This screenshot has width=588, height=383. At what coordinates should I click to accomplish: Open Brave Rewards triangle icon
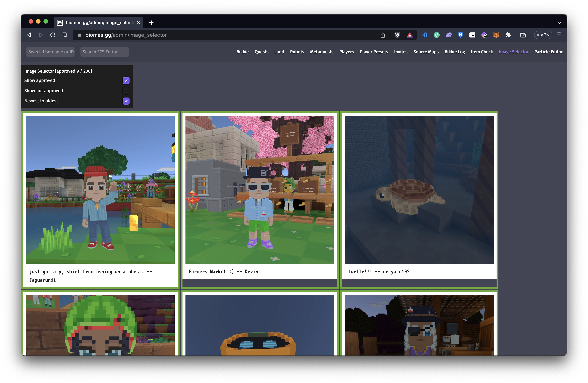click(410, 35)
